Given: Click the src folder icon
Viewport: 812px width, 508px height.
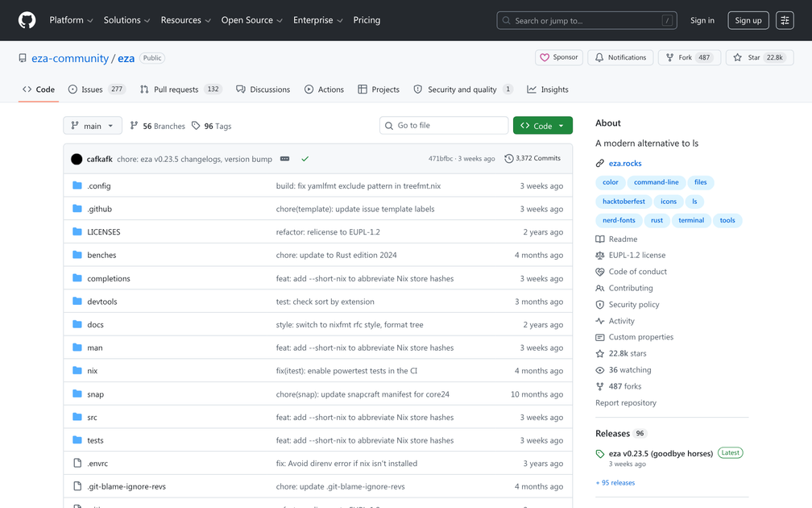Looking at the screenshot, I should [77, 417].
